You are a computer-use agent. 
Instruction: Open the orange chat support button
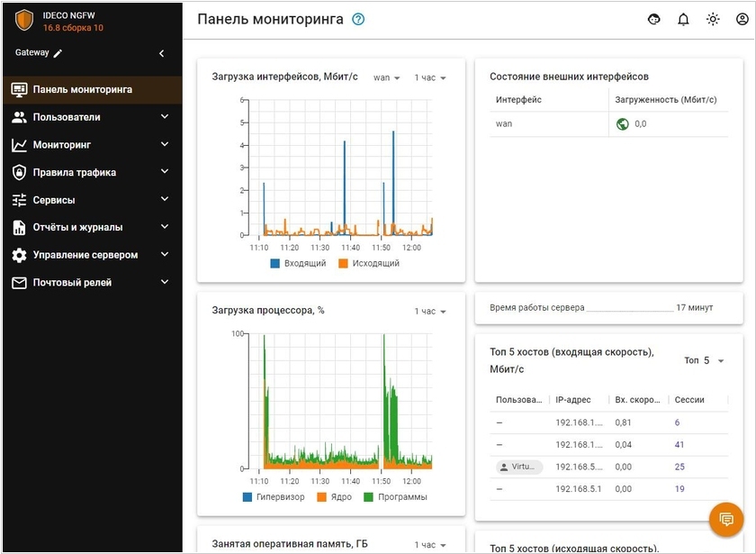(x=726, y=519)
